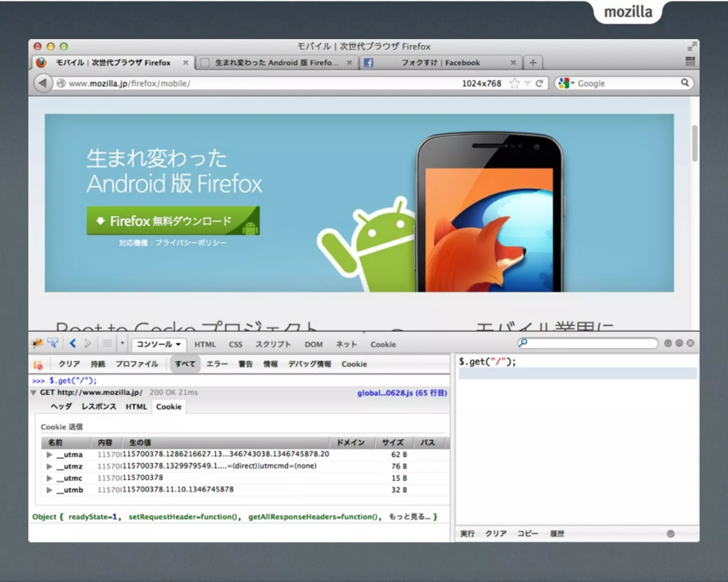Open the コンソール panel dropdown menu
The image size is (728, 582).
click(x=159, y=344)
